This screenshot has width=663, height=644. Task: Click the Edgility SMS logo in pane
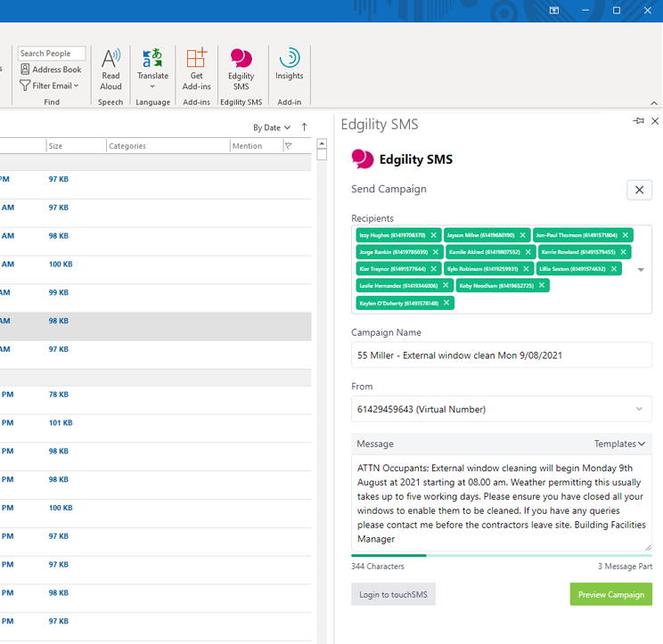coord(363,159)
